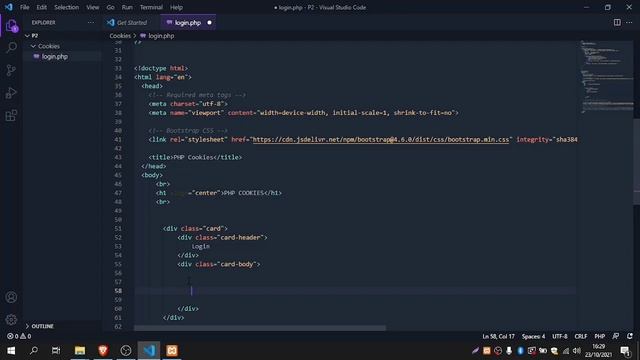The image size is (640, 360).
Task: Open the Help menu
Action: click(176, 7)
